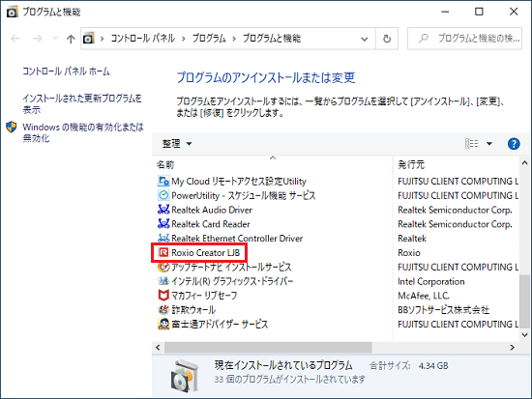This screenshot has height=399, width=532.
Task: Open コントロール パネル ホーム link
Action: pos(66,71)
